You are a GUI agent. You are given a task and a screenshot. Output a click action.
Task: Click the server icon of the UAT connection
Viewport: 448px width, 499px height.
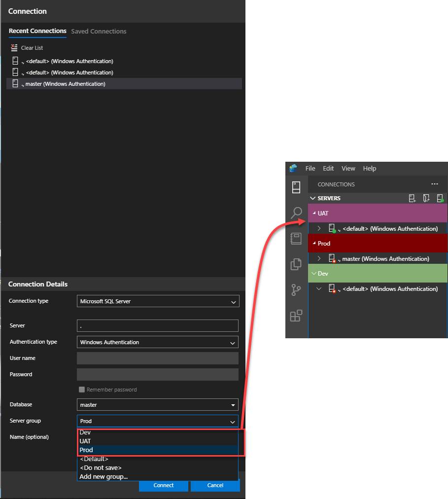tap(332, 228)
